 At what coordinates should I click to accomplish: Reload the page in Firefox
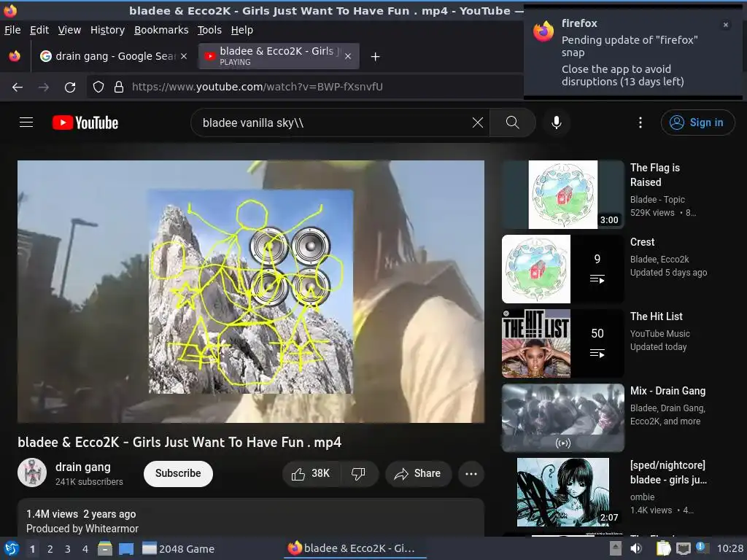[70, 87]
